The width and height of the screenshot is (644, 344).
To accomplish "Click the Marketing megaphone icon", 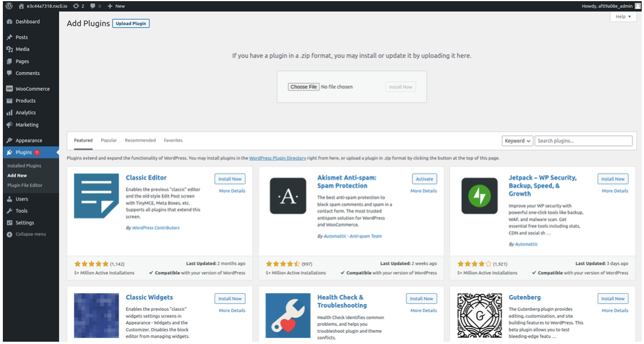I will [x=10, y=125].
